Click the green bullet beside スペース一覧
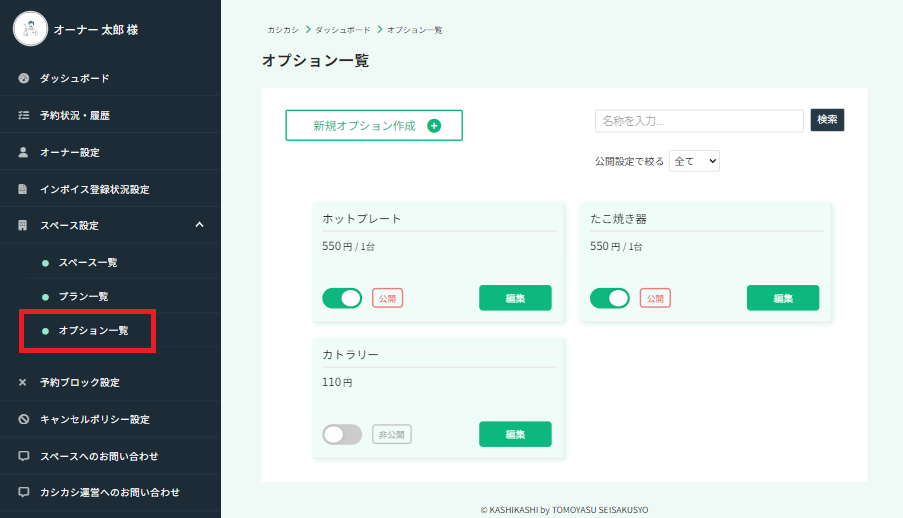Image resolution: width=903 pixels, height=518 pixels. click(45, 263)
